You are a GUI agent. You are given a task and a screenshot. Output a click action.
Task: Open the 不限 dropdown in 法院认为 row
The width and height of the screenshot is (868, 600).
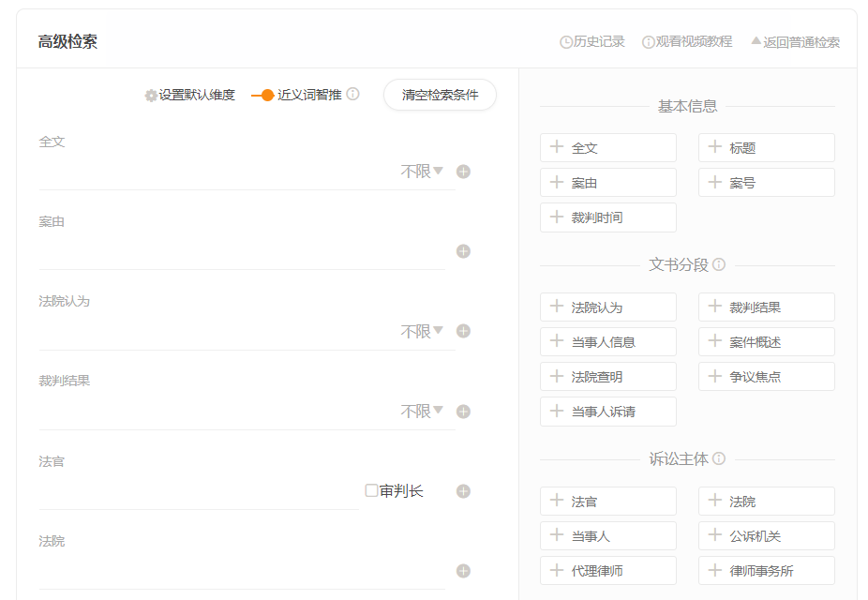pyautogui.click(x=422, y=332)
